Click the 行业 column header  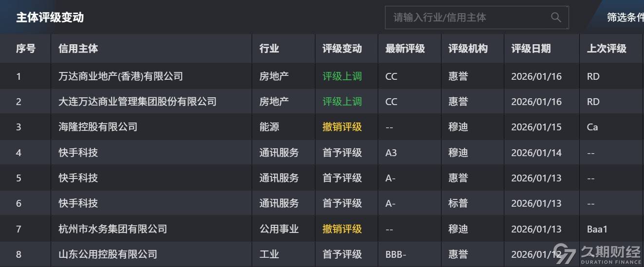269,49
